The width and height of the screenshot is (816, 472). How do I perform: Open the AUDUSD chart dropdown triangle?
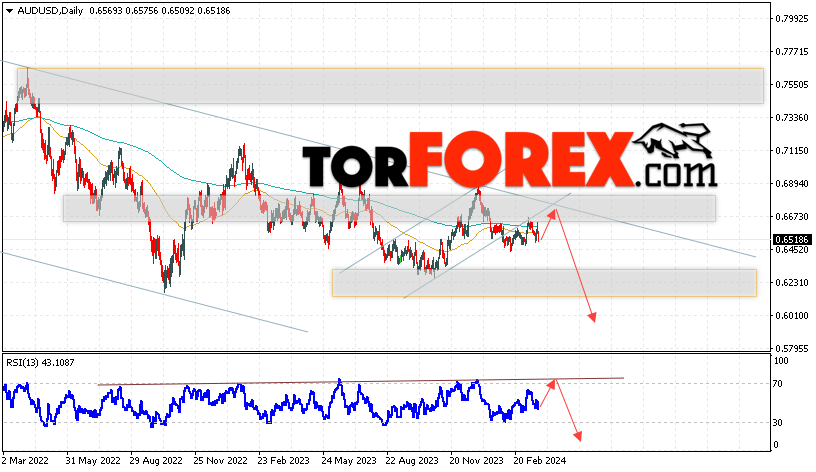(x=9, y=11)
